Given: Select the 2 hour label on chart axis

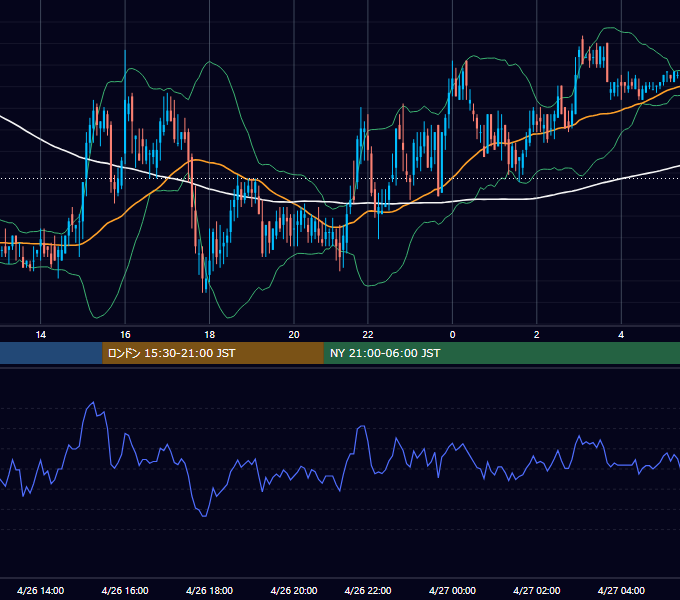Looking at the screenshot, I should (536, 335).
